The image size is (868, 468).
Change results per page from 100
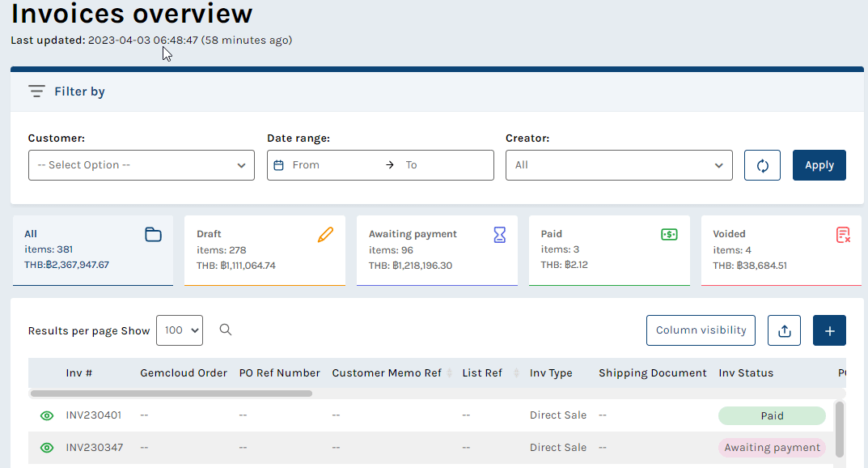tap(180, 330)
